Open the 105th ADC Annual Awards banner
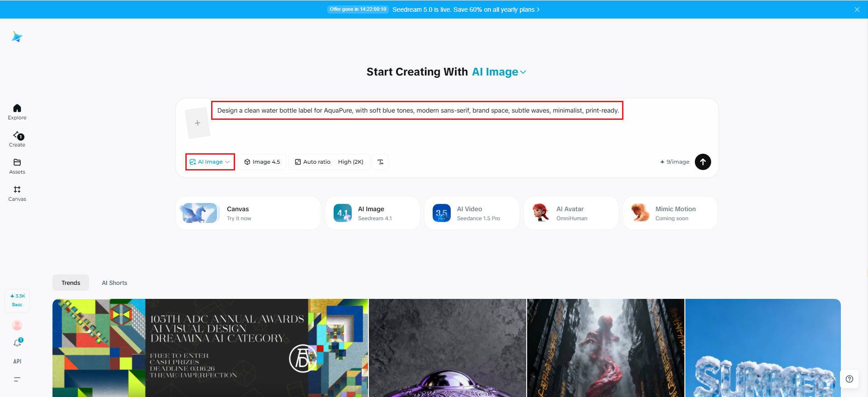This screenshot has width=868, height=397. 210,348
